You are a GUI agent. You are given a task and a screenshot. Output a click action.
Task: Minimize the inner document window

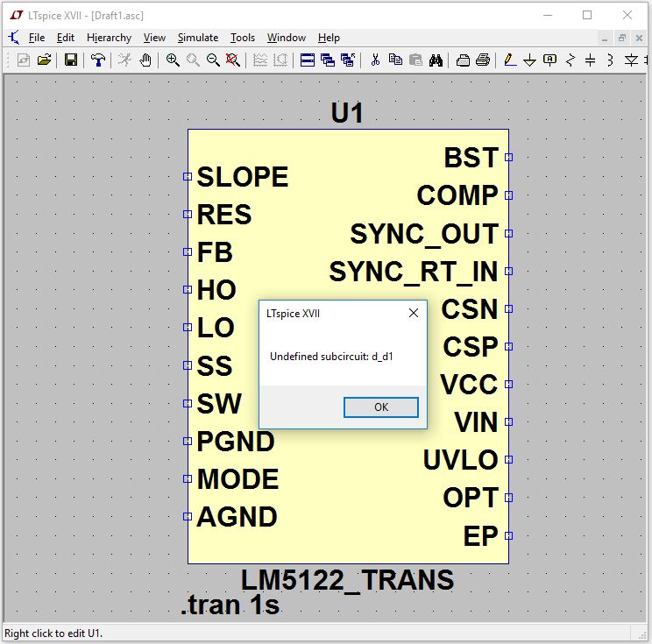coord(604,39)
